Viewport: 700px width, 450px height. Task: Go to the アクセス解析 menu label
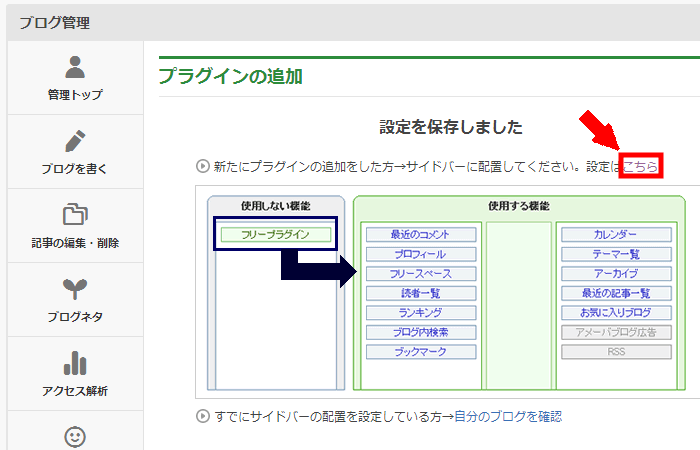pos(75,391)
